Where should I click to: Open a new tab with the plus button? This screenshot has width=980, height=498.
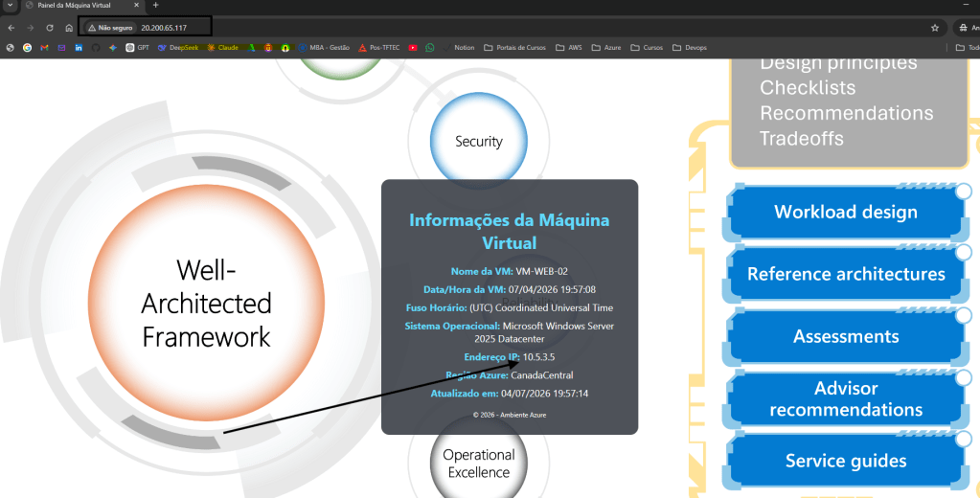tap(156, 6)
